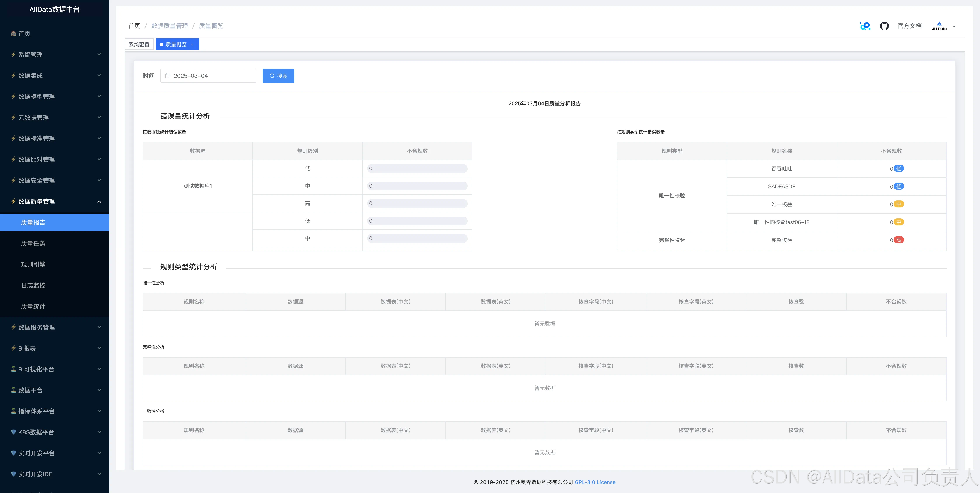Open the user account dropdown arrow
The image size is (980, 493).
[x=954, y=27]
